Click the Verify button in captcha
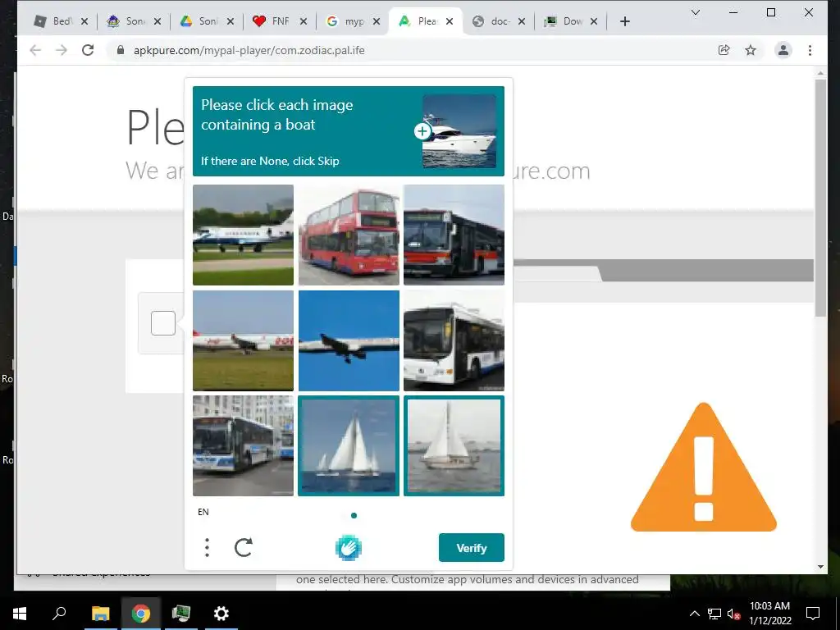The width and height of the screenshot is (840, 630). pyautogui.click(x=472, y=547)
